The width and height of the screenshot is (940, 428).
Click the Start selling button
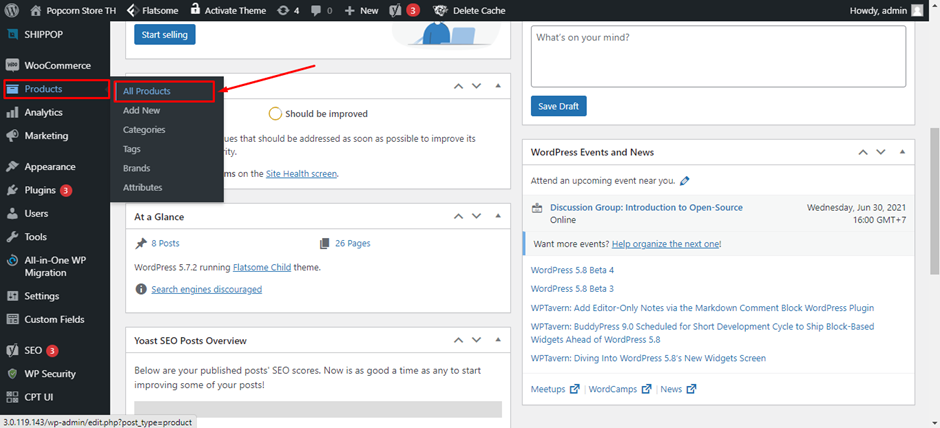coord(165,35)
